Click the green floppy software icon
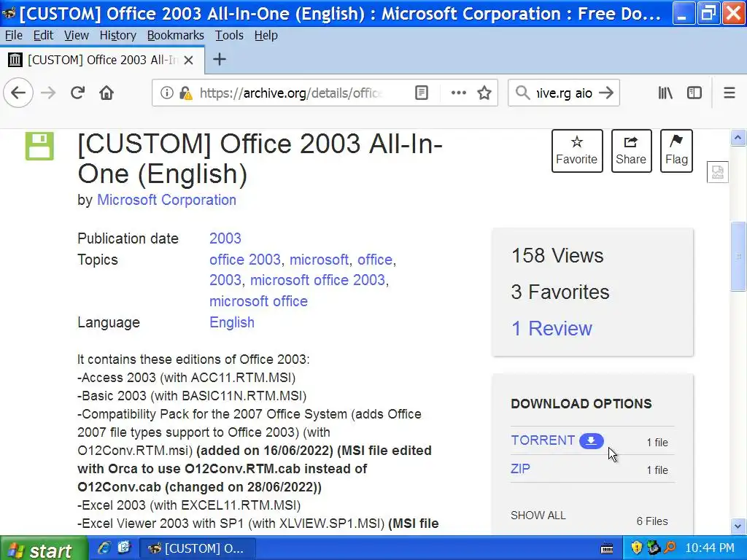The width and height of the screenshot is (747, 560). [x=39, y=146]
